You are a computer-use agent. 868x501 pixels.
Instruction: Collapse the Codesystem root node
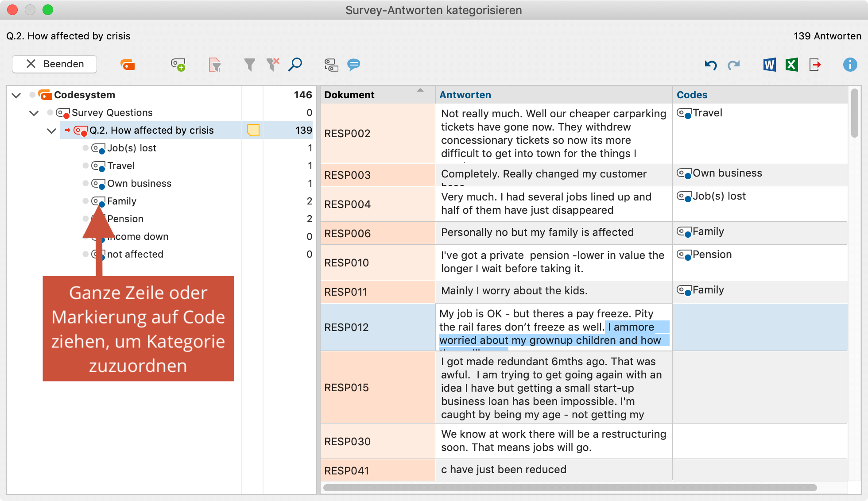click(16, 95)
